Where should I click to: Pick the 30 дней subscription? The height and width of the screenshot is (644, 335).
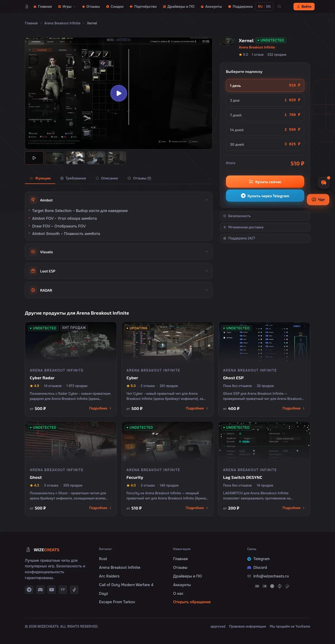265,144
